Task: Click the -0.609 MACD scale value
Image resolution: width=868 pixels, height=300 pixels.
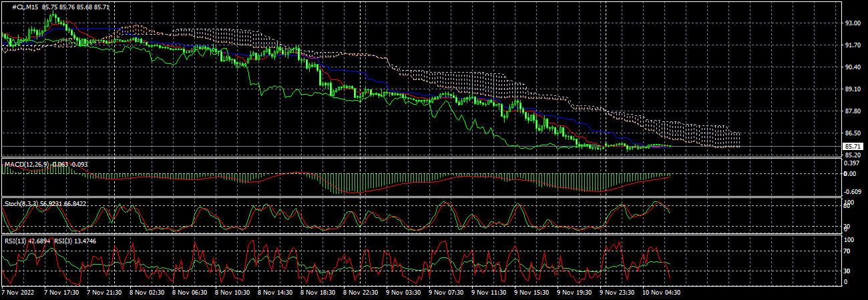Action: (x=853, y=191)
